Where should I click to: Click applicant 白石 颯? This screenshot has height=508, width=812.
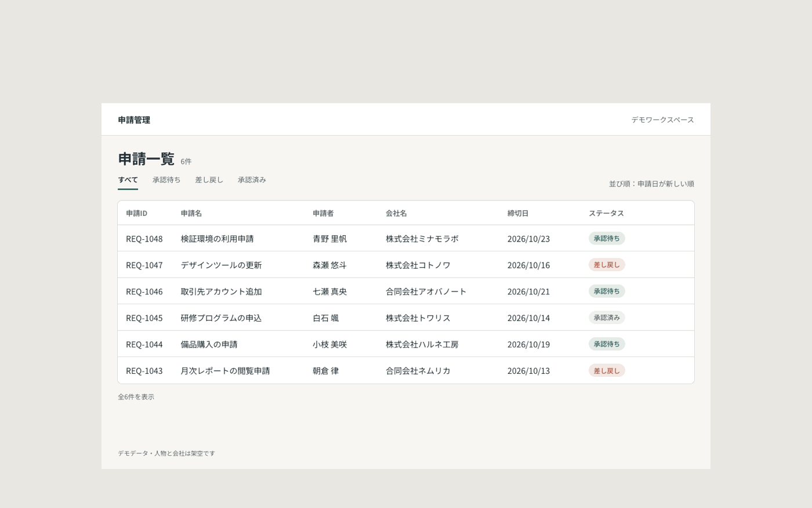click(x=325, y=318)
